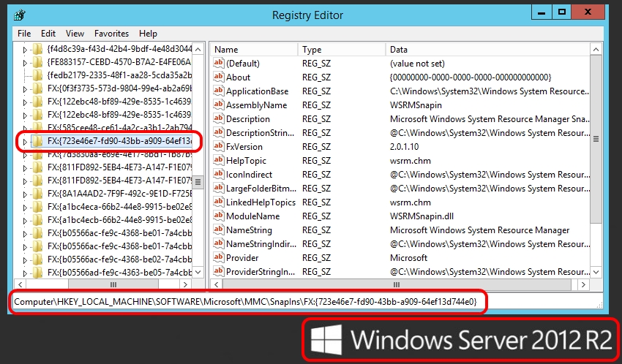Expand the FX:{b05566ad registry key

point(25,273)
